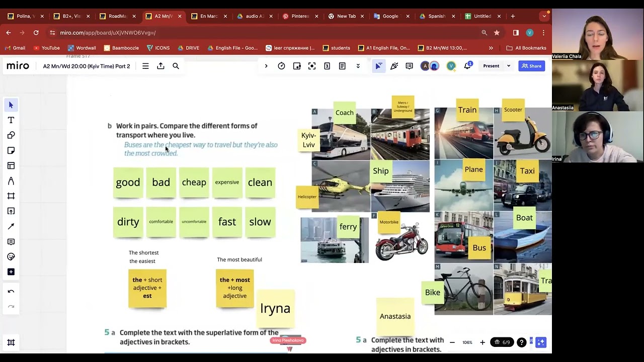The width and height of the screenshot is (644, 362).
Task: Select the green "cheap" sticky note
Action: pyautogui.click(x=194, y=183)
